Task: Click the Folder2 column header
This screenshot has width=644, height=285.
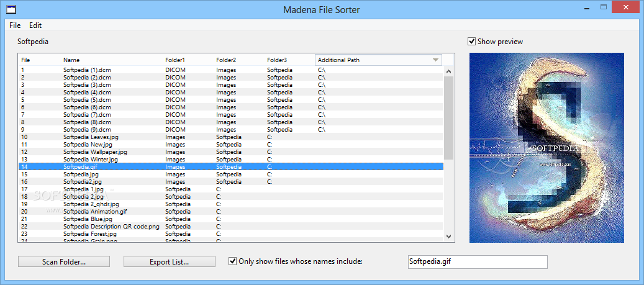Action: point(226,60)
